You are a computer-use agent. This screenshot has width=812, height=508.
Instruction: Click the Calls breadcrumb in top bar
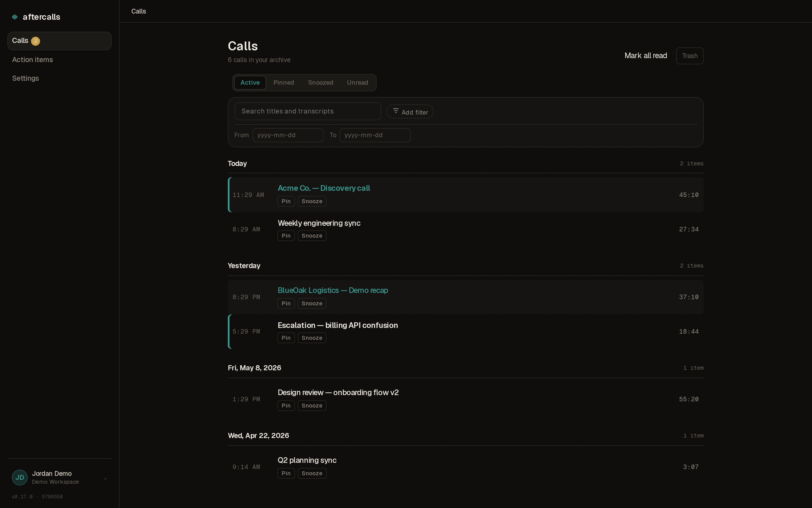139,11
